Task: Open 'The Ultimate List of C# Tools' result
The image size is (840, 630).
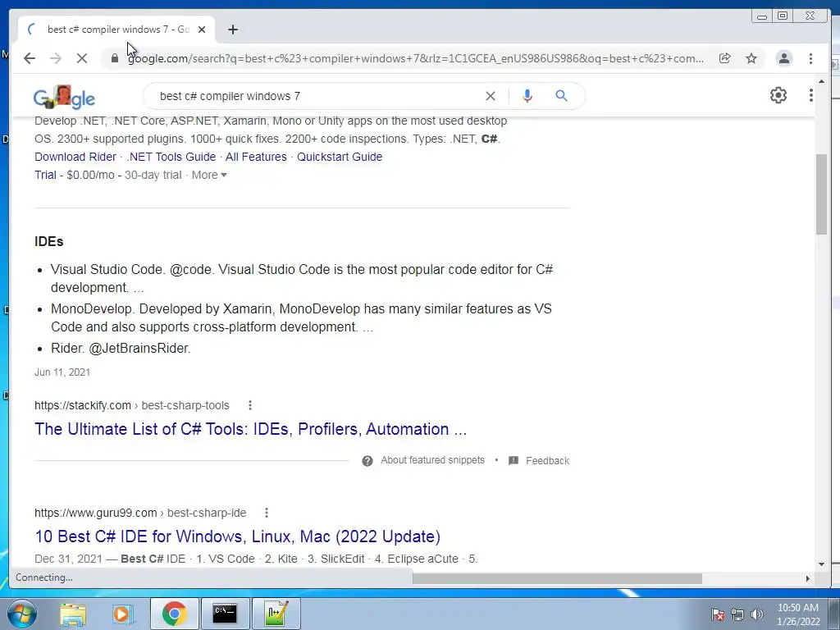Action: coord(250,429)
